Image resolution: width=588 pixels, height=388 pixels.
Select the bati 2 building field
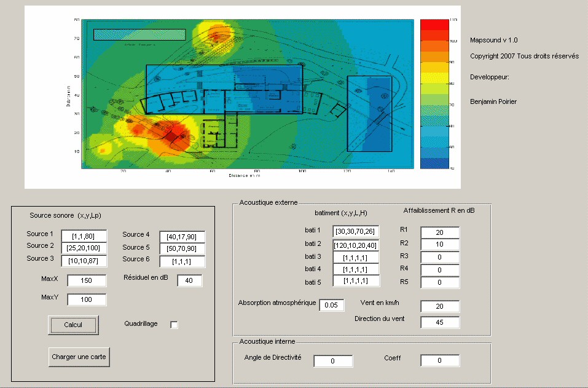356,245
